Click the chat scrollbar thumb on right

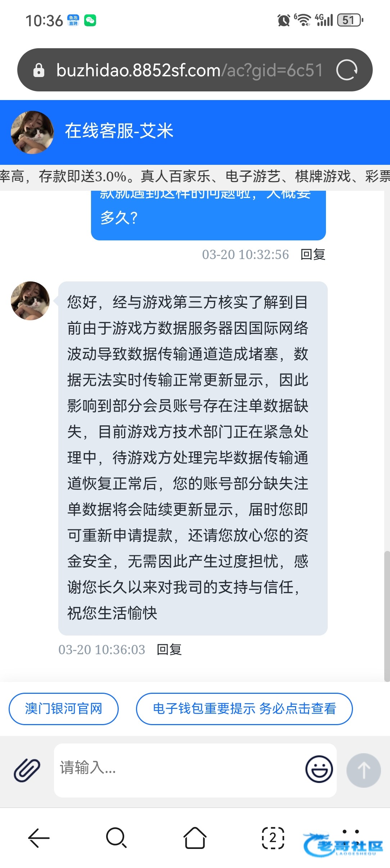pos(387,616)
